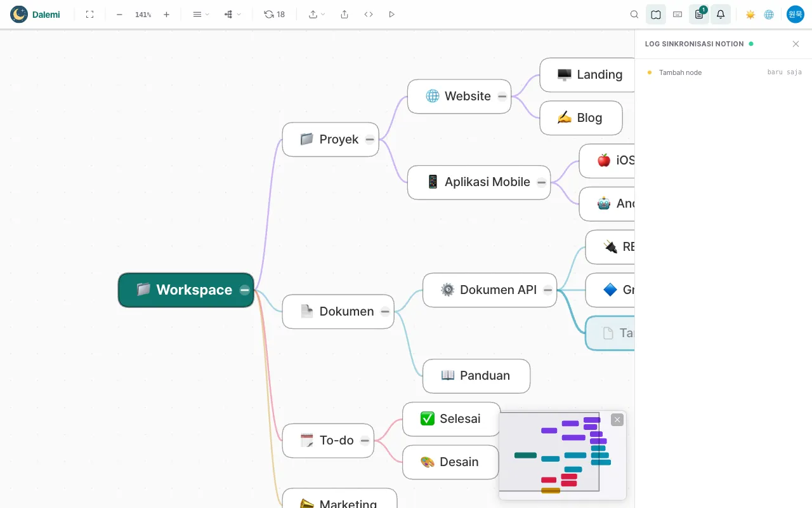Click the 141% zoom level value
This screenshot has width=812, height=508.
(x=143, y=14)
